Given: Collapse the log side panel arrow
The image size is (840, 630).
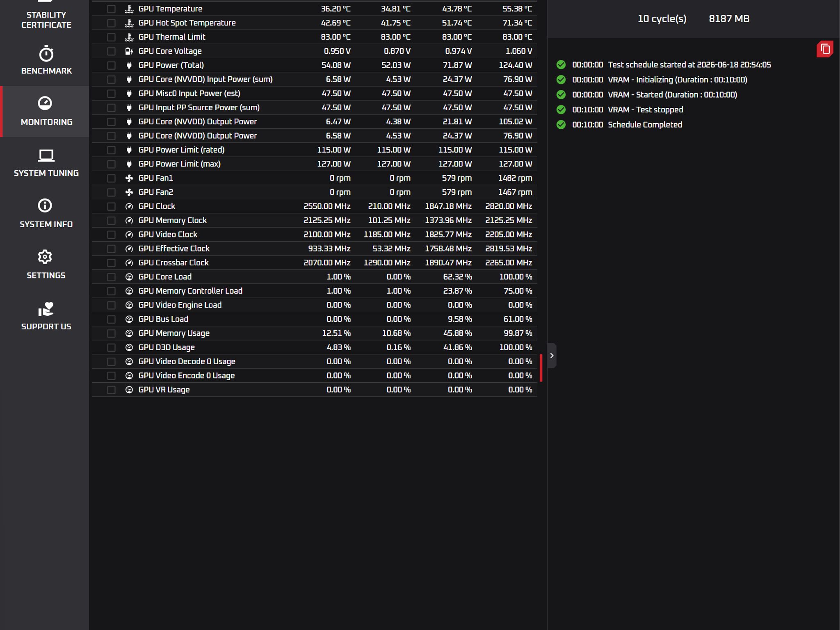Looking at the screenshot, I should (x=552, y=356).
